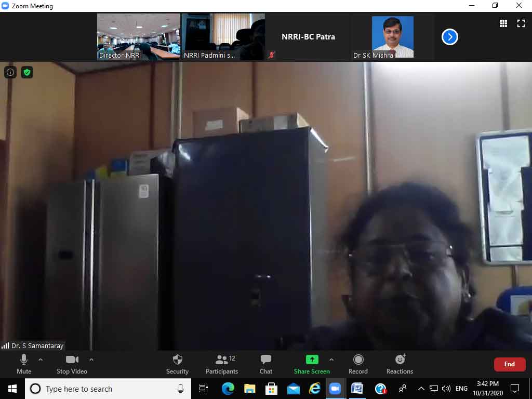Open Windows Start menu
Viewport: 532px width, 399px height.
12,389
